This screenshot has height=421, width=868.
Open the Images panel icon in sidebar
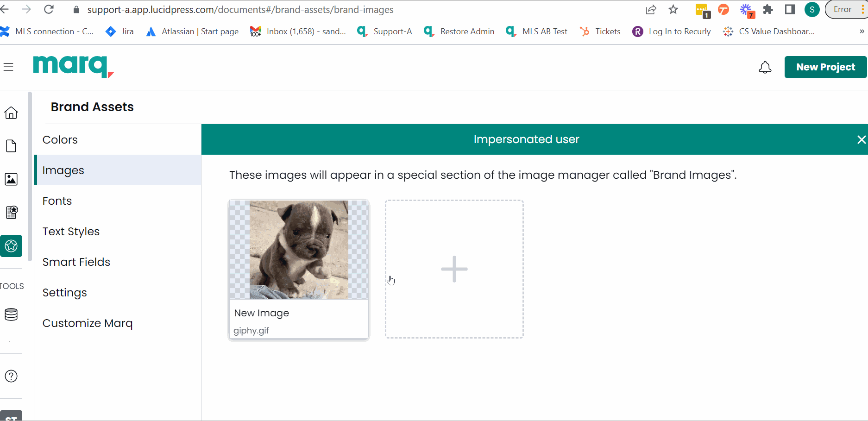[x=11, y=179]
